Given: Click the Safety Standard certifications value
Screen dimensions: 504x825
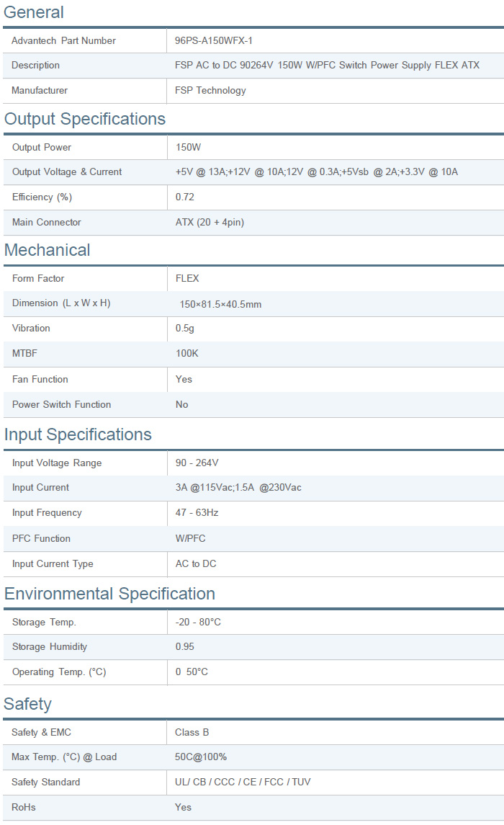Looking at the screenshot, I should pyautogui.click(x=243, y=782).
